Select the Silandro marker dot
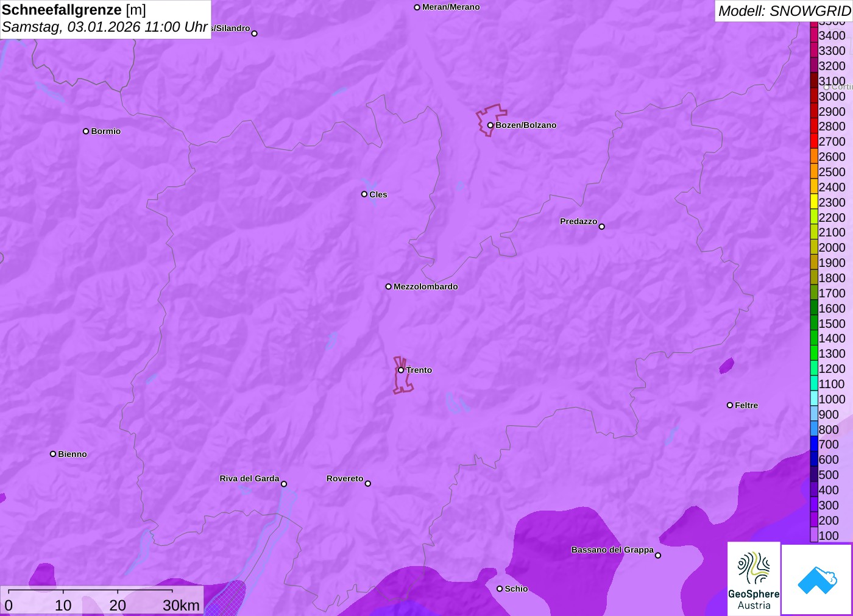The image size is (853, 616). pos(255,34)
